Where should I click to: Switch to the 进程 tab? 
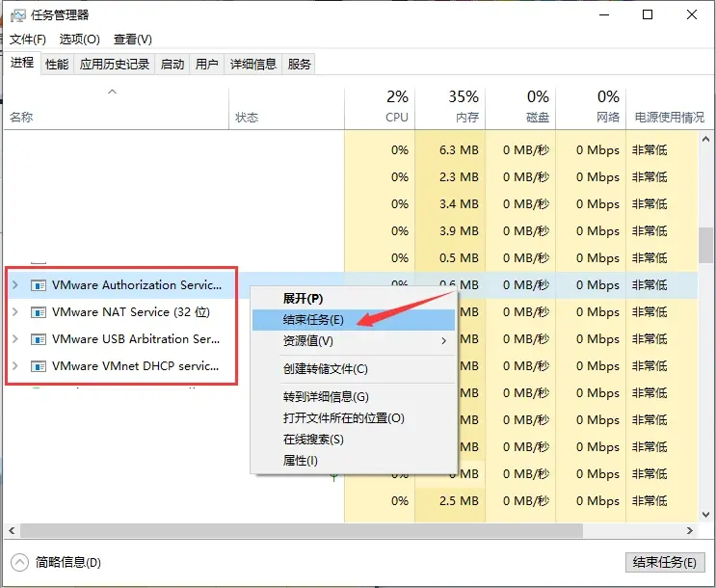(22, 63)
